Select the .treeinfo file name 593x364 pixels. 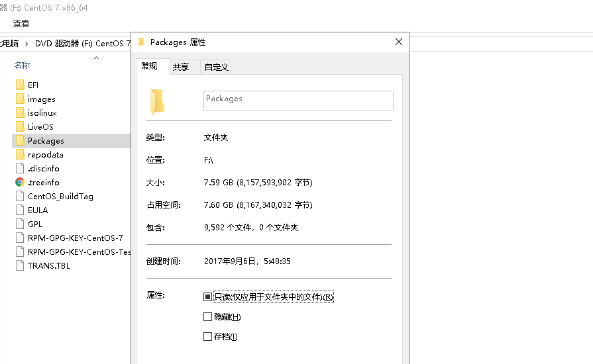pyautogui.click(x=44, y=183)
